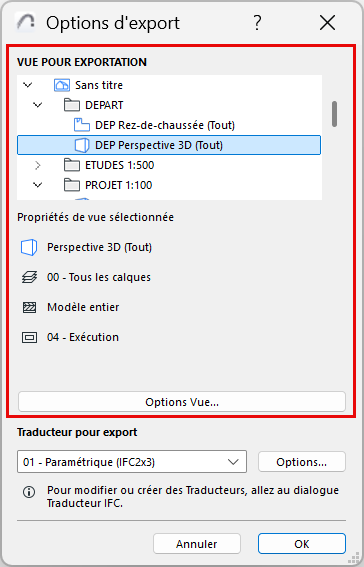Click the Archicad icon in the title bar
Screen dimensions: 364x567
click(25, 22)
